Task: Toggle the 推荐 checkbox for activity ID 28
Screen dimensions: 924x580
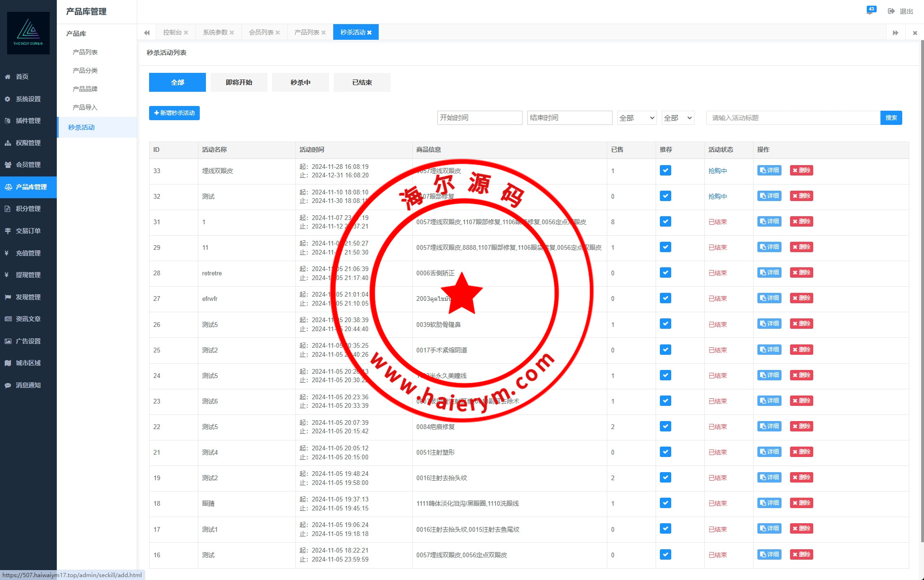Action: [665, 272]
